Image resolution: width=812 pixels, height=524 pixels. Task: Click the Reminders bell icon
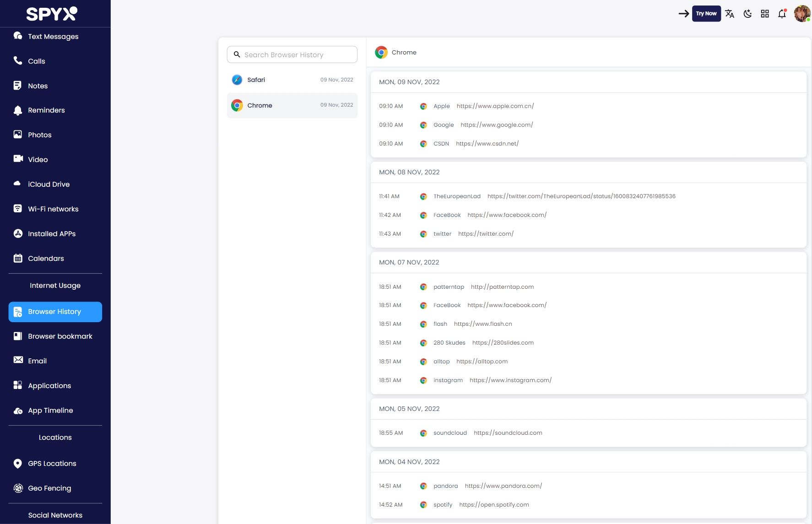pyautogui.click(x=18, y=110)
